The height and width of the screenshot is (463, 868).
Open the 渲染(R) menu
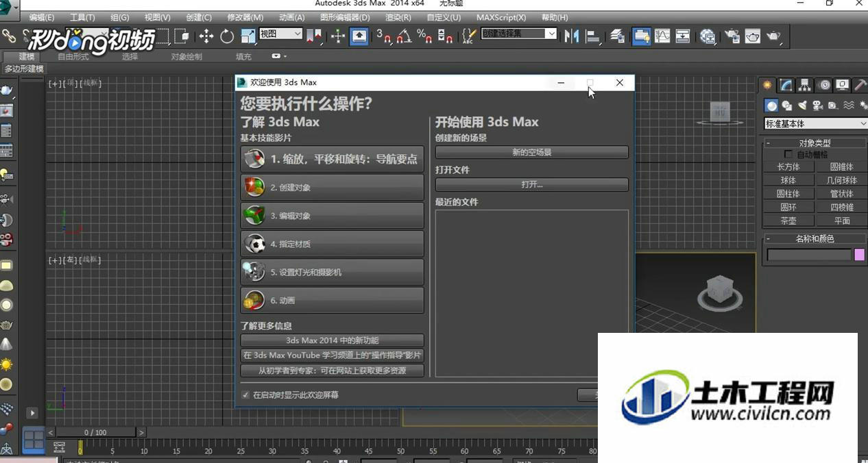pyautogui.click(x=398, y=17)
